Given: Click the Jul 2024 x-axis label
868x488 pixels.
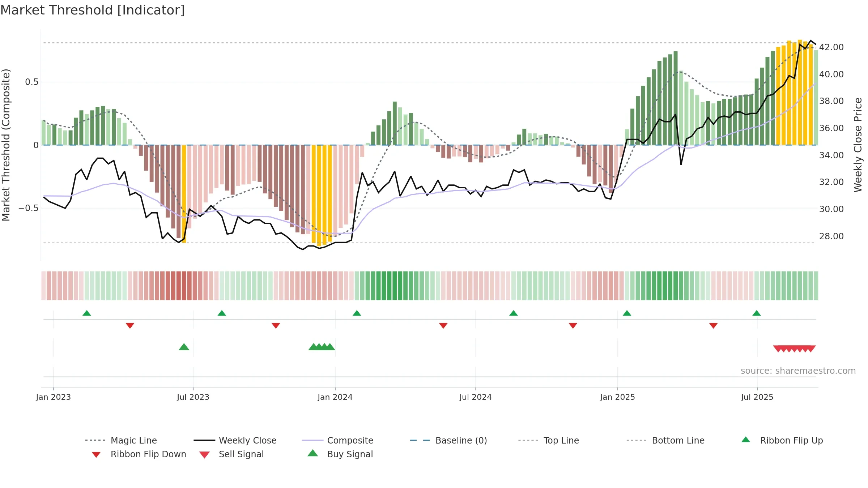Looking at the screenshot, I should [x=476, y=397].
